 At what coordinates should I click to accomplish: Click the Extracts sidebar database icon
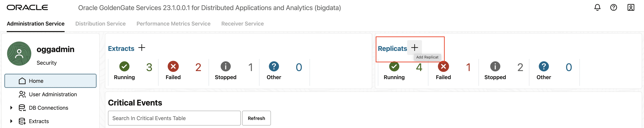[22, 121]
